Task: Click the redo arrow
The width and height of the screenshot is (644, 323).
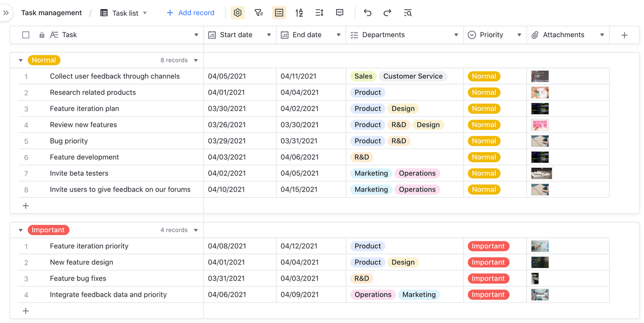Action: 387,13
